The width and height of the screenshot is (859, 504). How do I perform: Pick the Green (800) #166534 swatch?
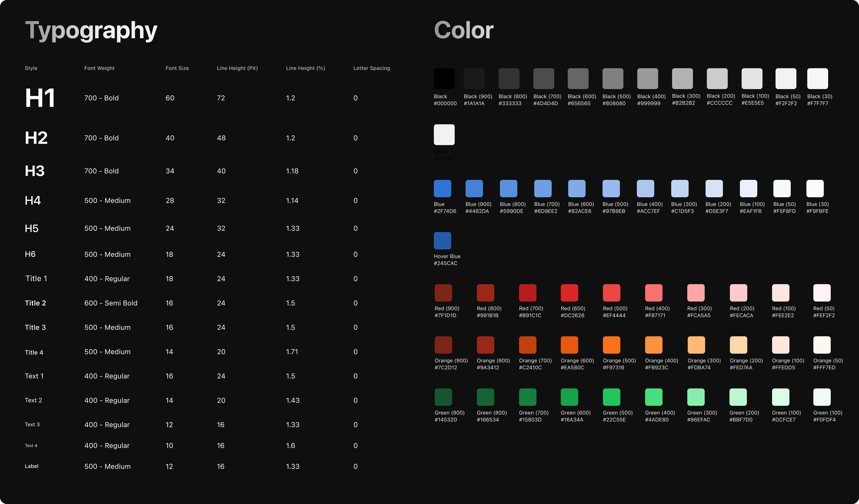pyautogui.click(x=485, y=397)
